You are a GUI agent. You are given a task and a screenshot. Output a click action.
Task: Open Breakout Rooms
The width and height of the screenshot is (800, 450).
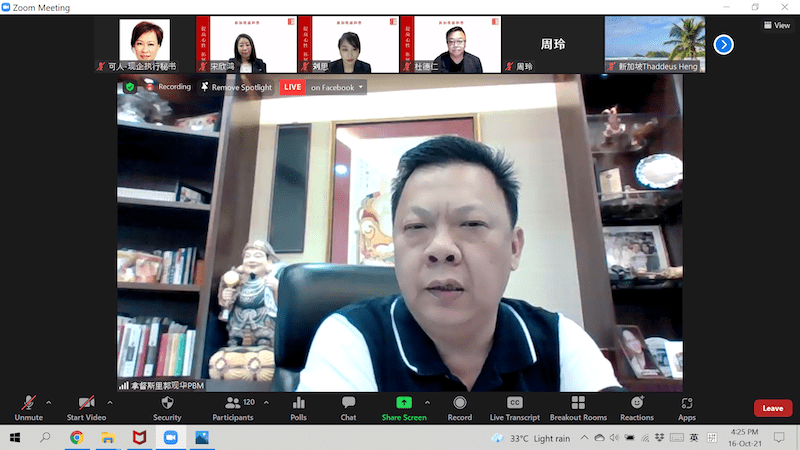coord(578,408)
